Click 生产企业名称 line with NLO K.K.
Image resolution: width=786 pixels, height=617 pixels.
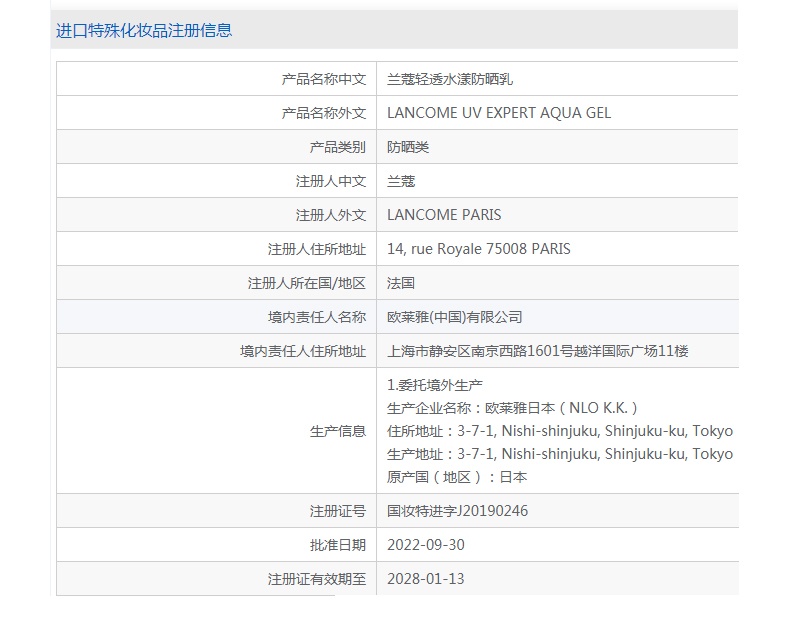click(x=512, y=408)
